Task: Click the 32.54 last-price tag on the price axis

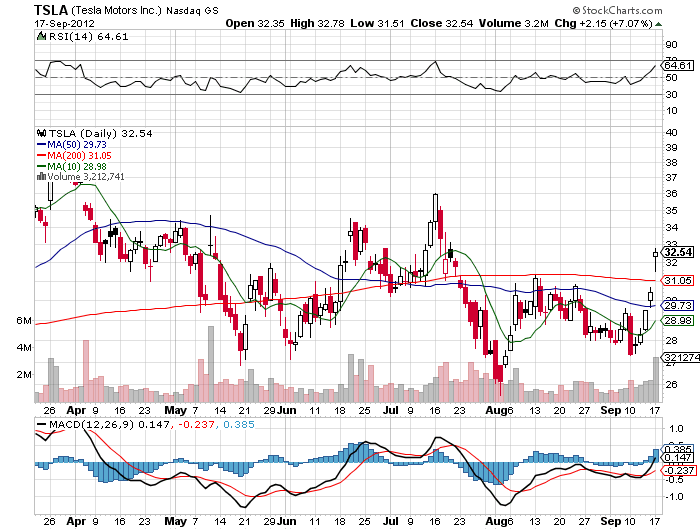Action: pos(678,252)
